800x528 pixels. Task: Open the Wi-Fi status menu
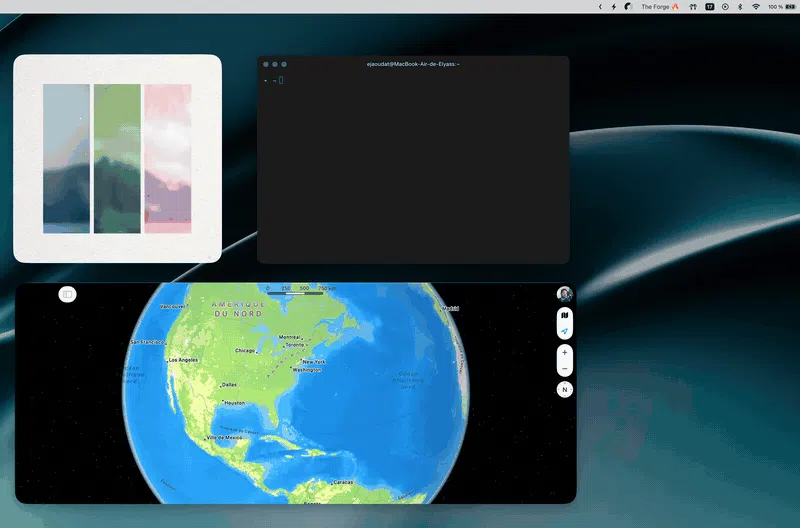coord(756,7)
